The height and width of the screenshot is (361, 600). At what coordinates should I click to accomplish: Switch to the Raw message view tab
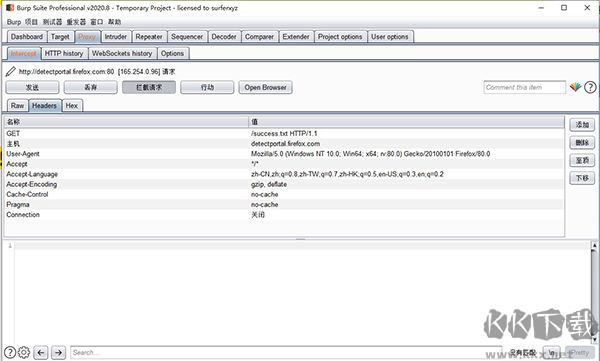click(18, 106)
